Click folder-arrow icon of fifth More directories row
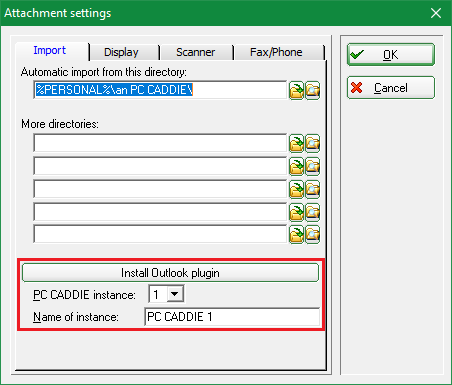 [x=296, y=234]
